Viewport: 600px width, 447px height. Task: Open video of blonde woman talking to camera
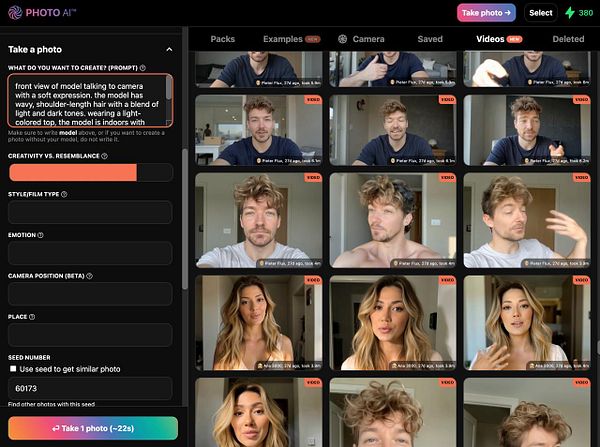393,323
